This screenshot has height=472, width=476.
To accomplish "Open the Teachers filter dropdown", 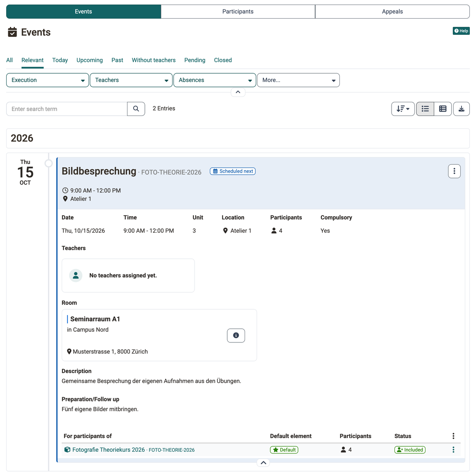I will tap(131, 80).
